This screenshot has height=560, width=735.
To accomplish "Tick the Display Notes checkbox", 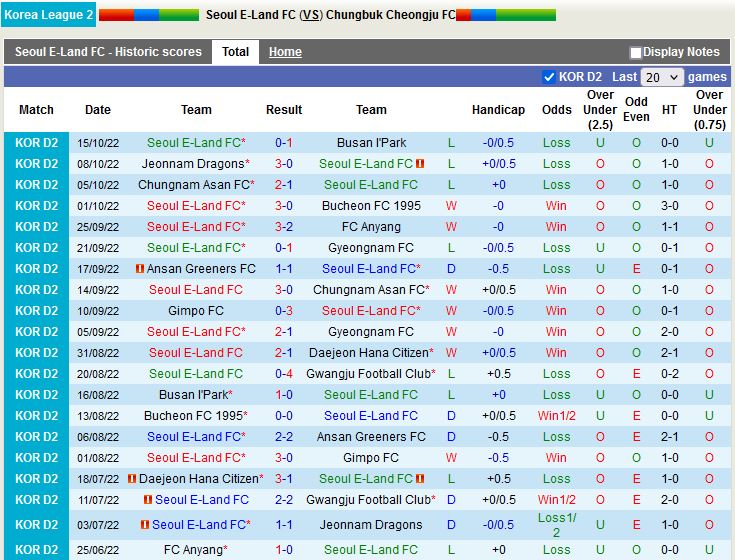I will point(636,52).
